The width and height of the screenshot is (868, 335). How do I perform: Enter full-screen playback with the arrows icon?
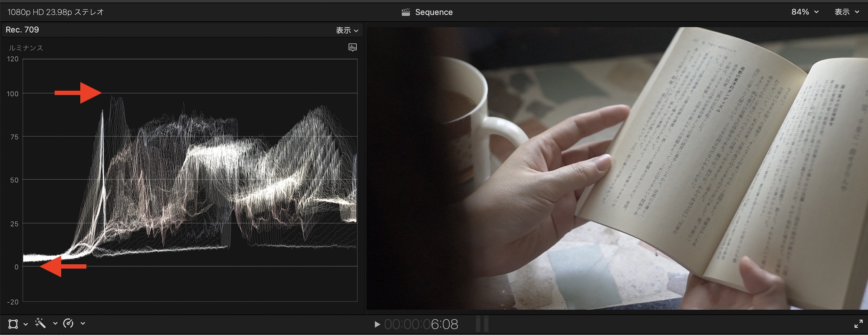[x=858, y=324]
